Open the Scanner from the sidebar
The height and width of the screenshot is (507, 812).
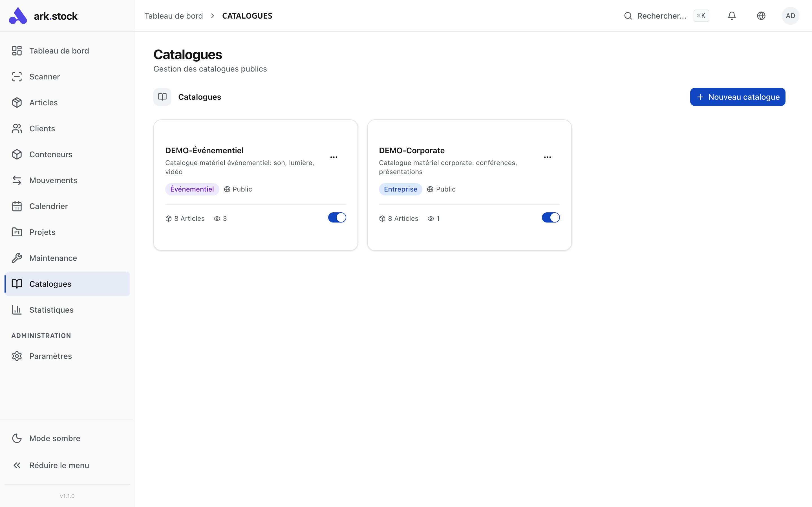45,76
